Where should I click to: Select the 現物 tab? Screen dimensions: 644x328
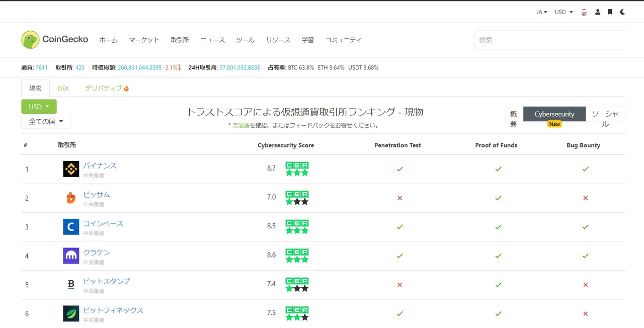pos(35,88)
